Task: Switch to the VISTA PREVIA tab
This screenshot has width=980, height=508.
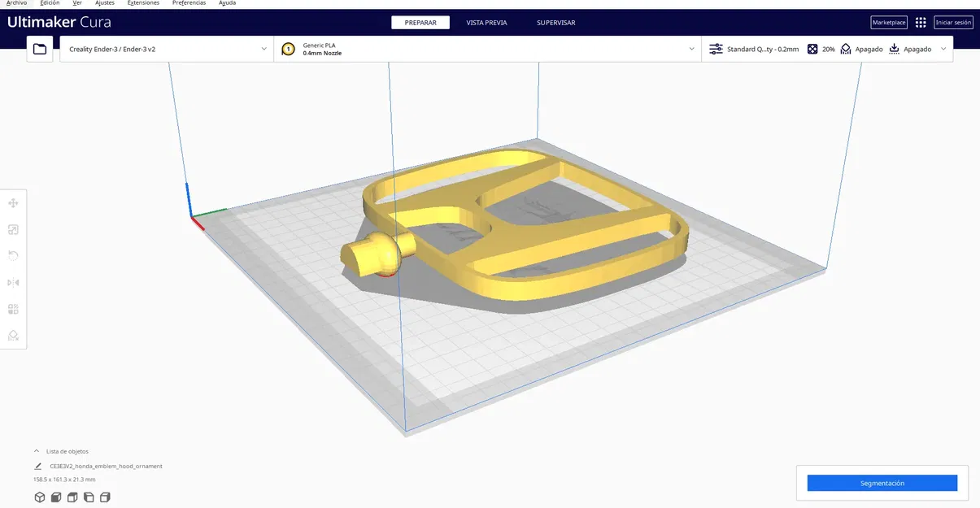Action: point(486,22)
